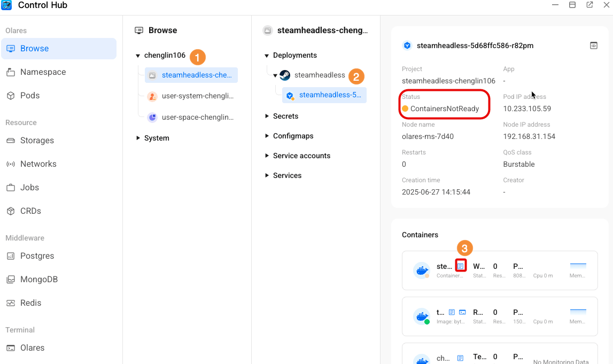613x364 pixels.
Task: Expand the System tree node
Action: (138, 138)
